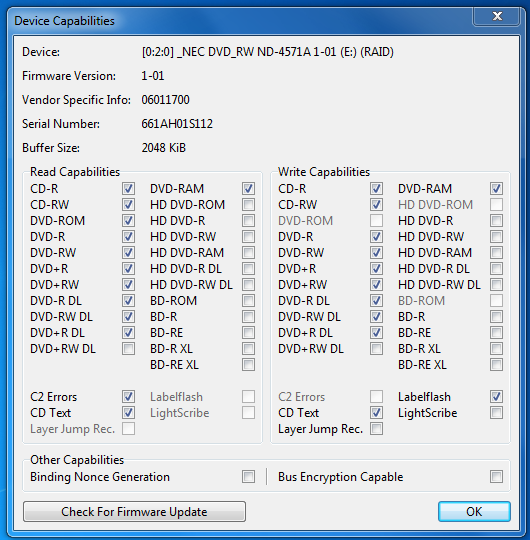Toggle DVD-RAM checkbox under Read Capabilities
The width and height of the screenshot is (530, 540).
pyautogui.click(x=248, y=189)
